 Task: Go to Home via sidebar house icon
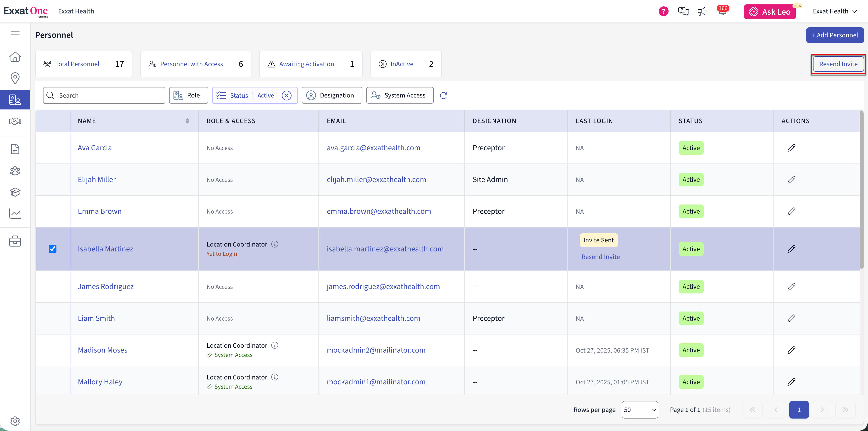15,57
